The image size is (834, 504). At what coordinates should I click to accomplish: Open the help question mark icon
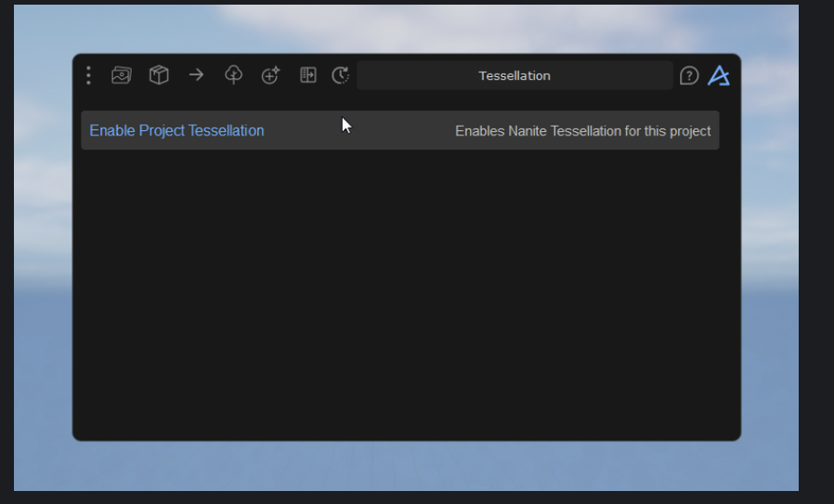click(x=689, y=75)
